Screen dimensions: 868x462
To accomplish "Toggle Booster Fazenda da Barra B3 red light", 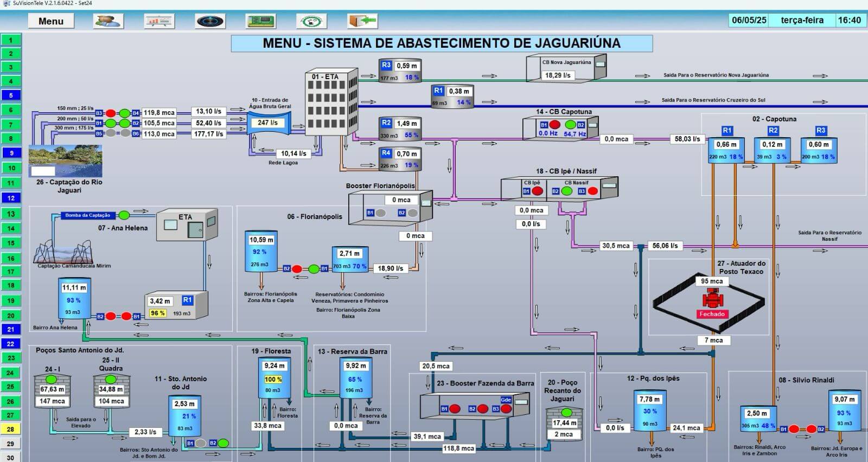I will pos(506,409).
